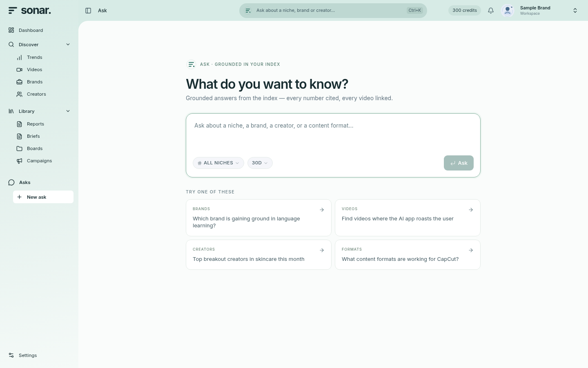
Task: Click the Ask header icon above title
Action: click(x=191, y=64)
